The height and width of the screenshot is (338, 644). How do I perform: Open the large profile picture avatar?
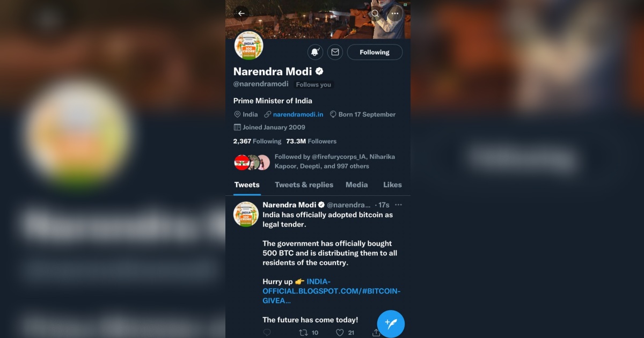248,46
